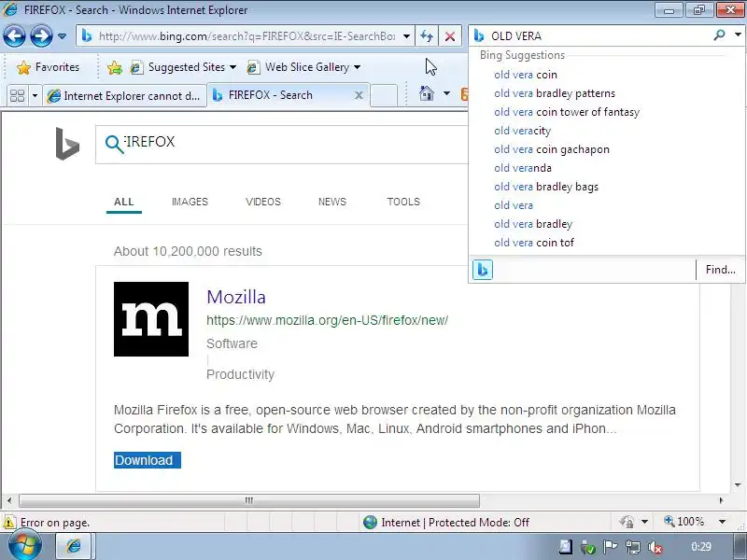Viewport: 747px width, 560px height.
Task: Click the Refresh page icon
Action: point(427,36)
